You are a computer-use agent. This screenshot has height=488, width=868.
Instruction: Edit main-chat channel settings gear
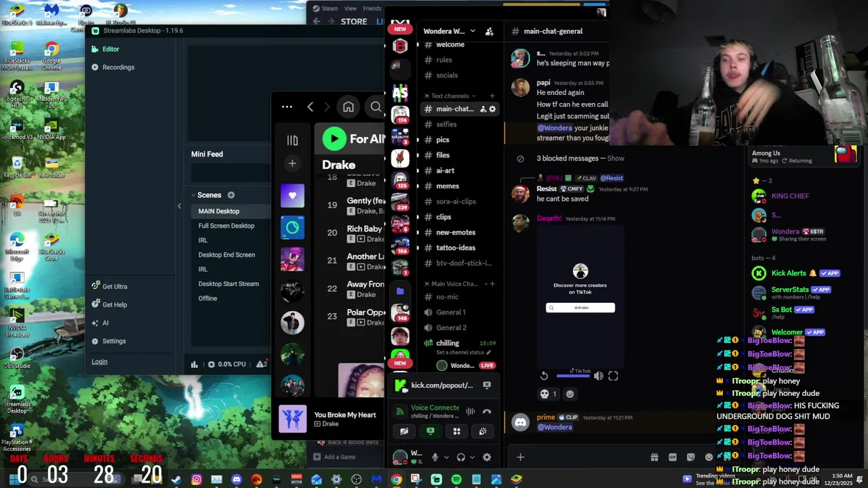coord(492,109)
